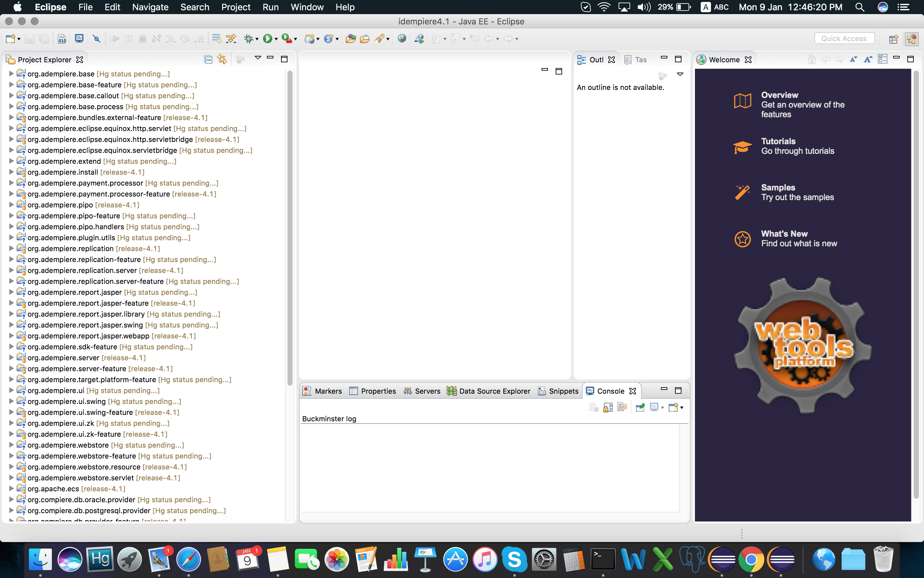924x578 pixels.
Task: Open Terminal from the Dock
Action: point(603,559)
